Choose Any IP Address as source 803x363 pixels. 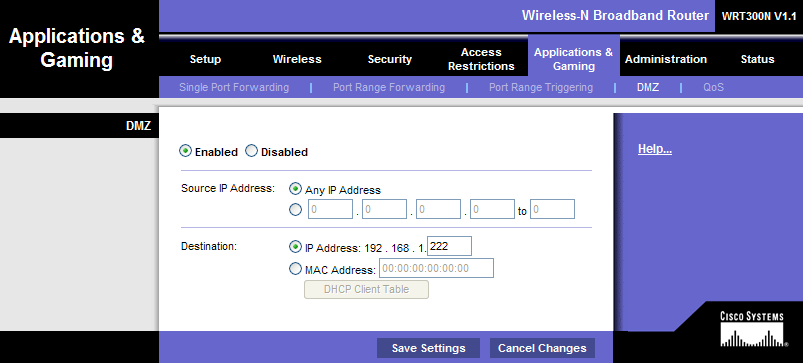tap(295, 189)
